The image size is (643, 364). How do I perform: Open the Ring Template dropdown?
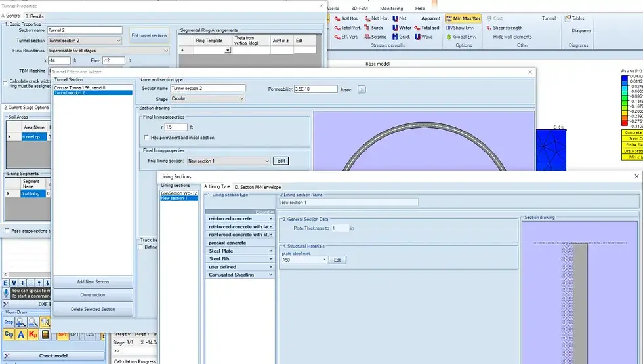coord(228,50)
